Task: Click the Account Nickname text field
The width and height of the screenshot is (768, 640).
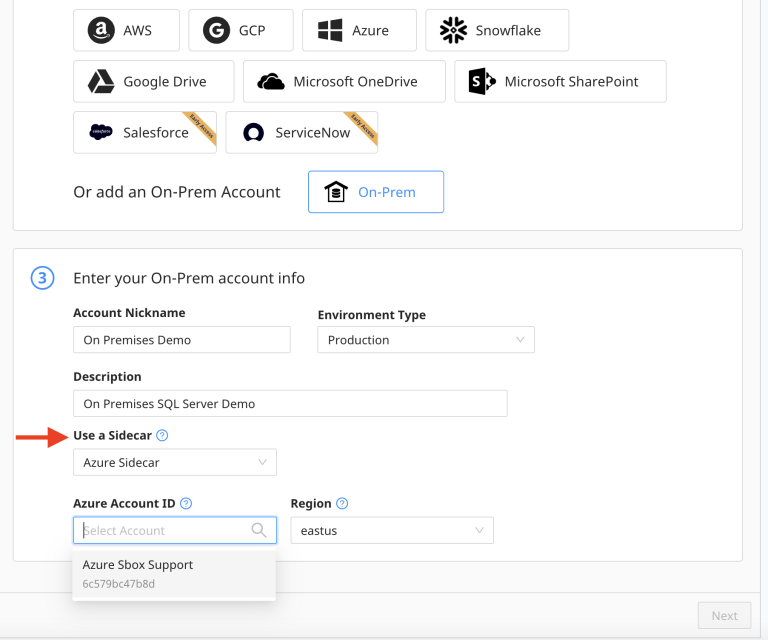Action: 182,340
